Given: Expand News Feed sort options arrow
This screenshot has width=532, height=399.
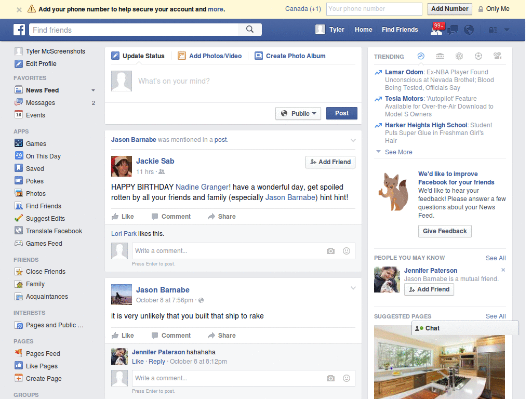Looking at the screenshot, I should 93,90.
